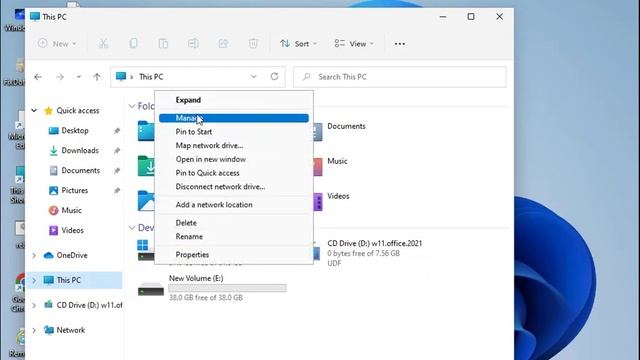Choose Disconnect network drive... option
640x360 pixels.
(x=233, y=187)
